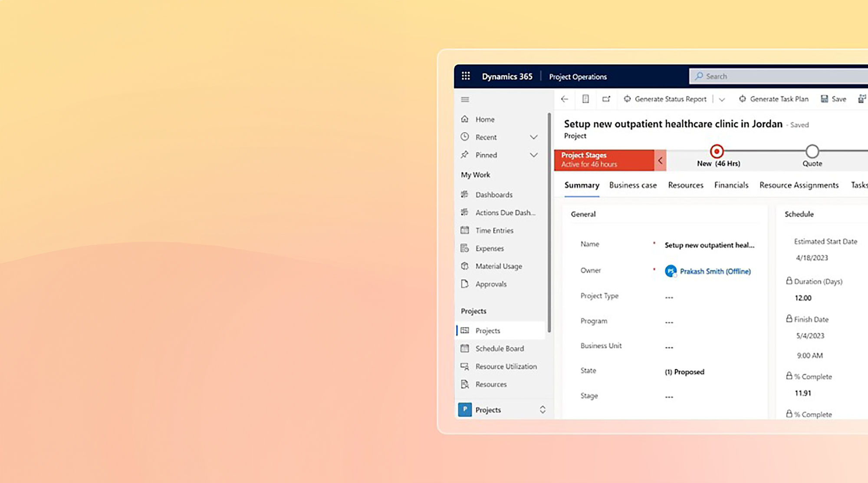Click the Stage field value
Viewport: 868px width, 483px height.
[x=669, y=397]
